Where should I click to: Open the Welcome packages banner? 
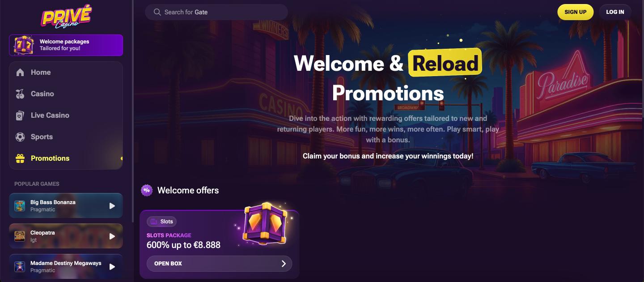pyautogui.click(x=66, y=45)
